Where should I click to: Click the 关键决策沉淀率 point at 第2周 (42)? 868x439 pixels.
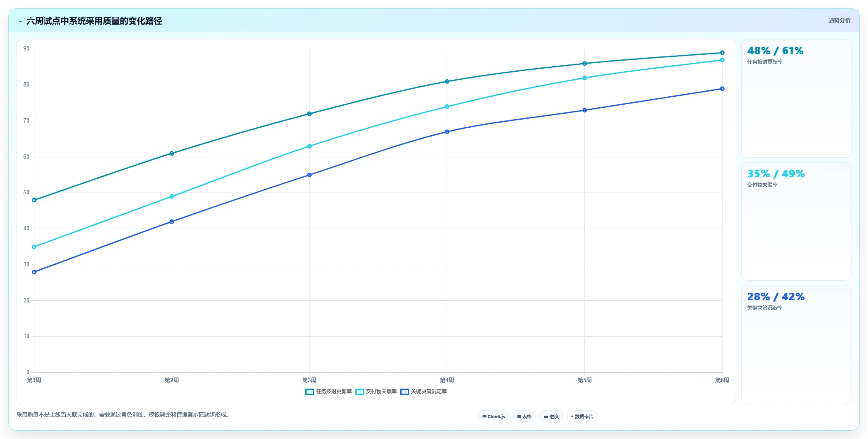[172, 221]
